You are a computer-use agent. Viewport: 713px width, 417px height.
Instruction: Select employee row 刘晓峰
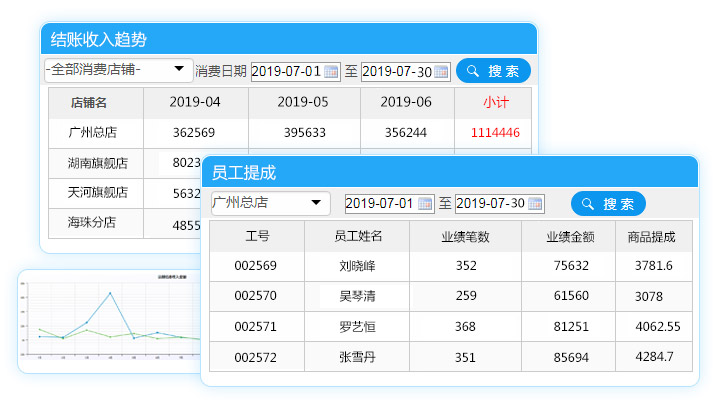click(358, 266)
